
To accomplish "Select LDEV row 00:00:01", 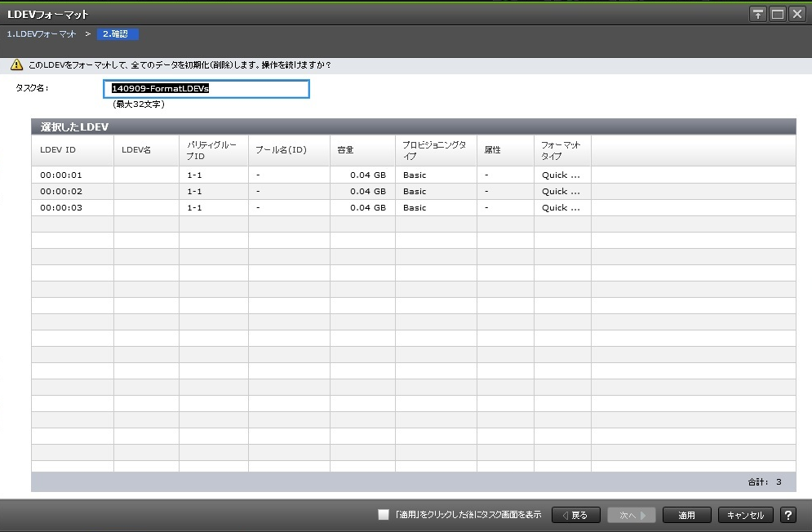I will [413, 175].
